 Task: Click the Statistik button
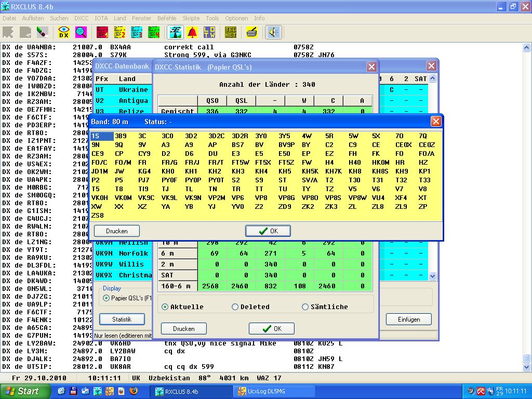pyautogui.click(x=122, y=320)
